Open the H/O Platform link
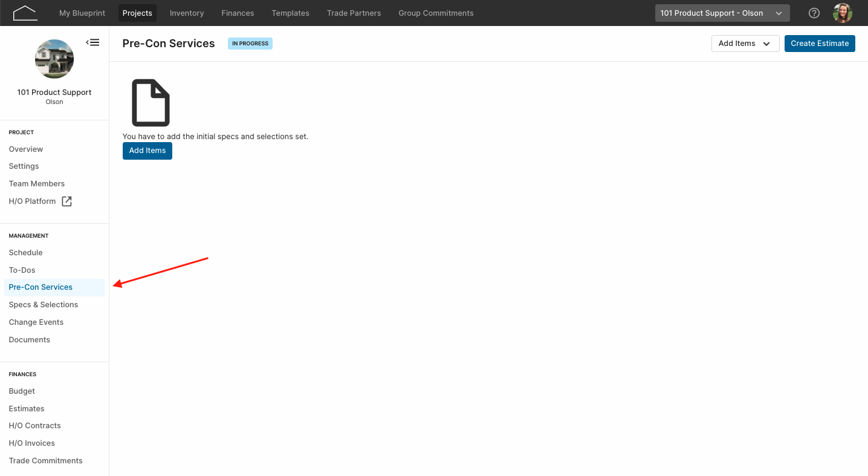The height and width of the screenshot is (476, 868). 33,201
